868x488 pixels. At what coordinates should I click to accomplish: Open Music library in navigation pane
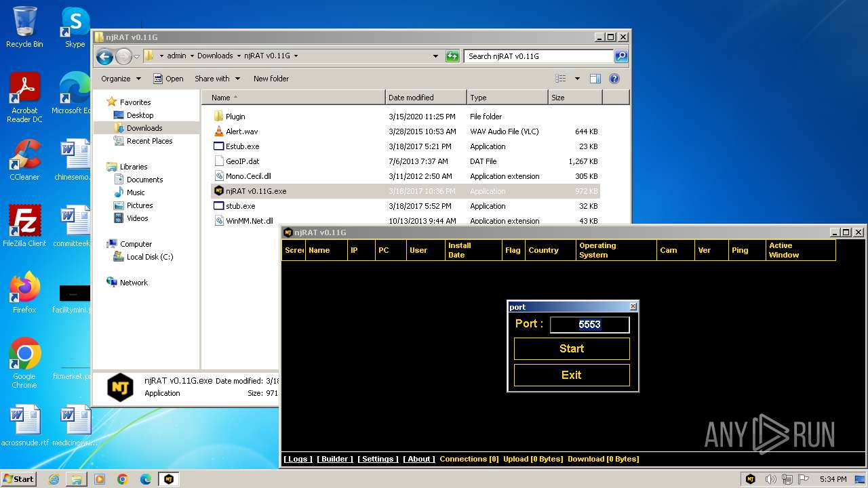(135, 192)
